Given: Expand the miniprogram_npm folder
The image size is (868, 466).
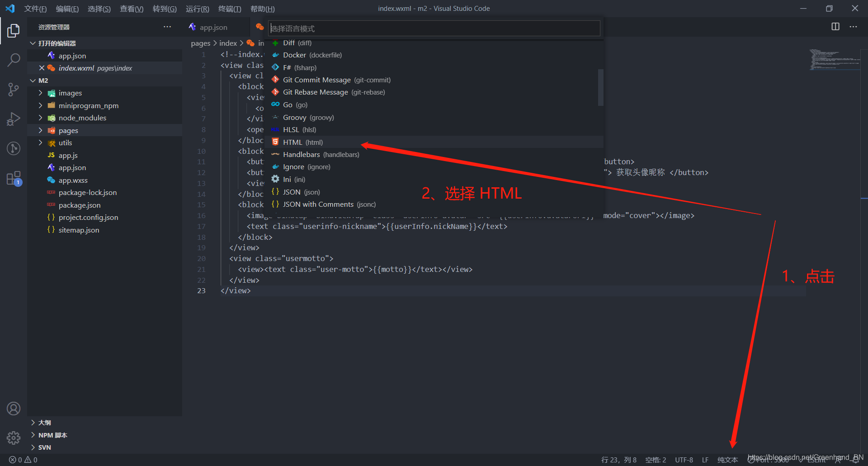Looking at the screenshot, I should point(40,105).
